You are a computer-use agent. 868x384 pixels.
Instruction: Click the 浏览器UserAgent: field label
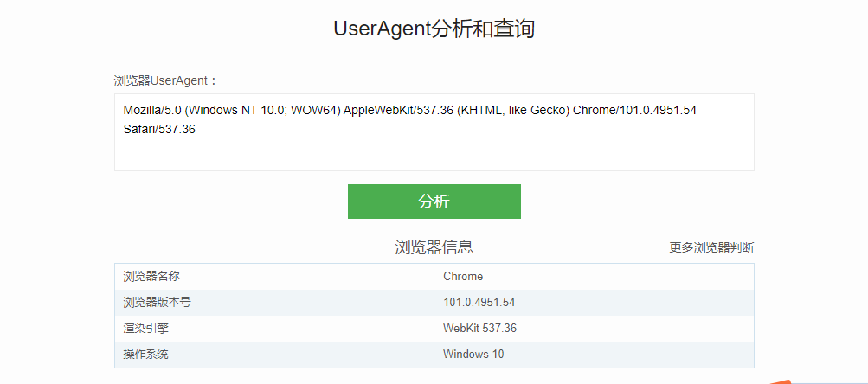click(166, 80)
